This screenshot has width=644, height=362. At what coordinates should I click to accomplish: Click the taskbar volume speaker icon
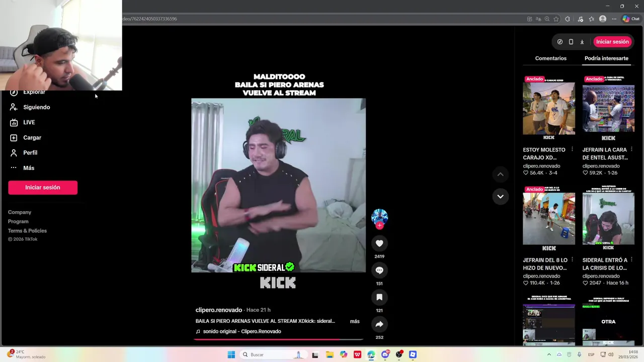click(611, 354)
